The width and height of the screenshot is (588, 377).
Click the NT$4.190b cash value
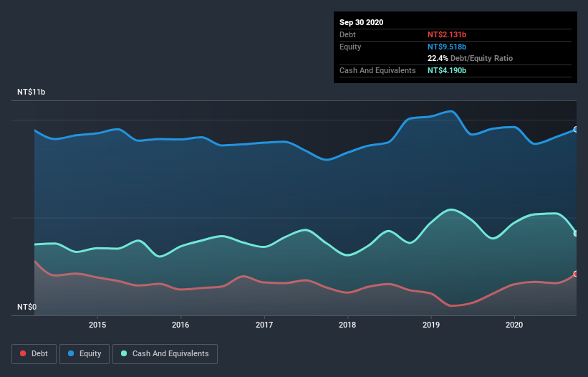point(447,70)
